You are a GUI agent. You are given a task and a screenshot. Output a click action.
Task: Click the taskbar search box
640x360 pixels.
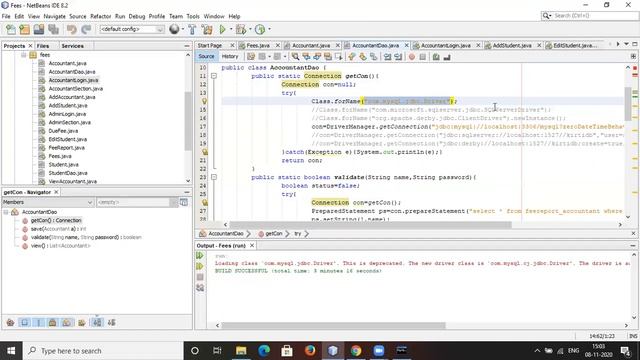[x=102, y=351]
